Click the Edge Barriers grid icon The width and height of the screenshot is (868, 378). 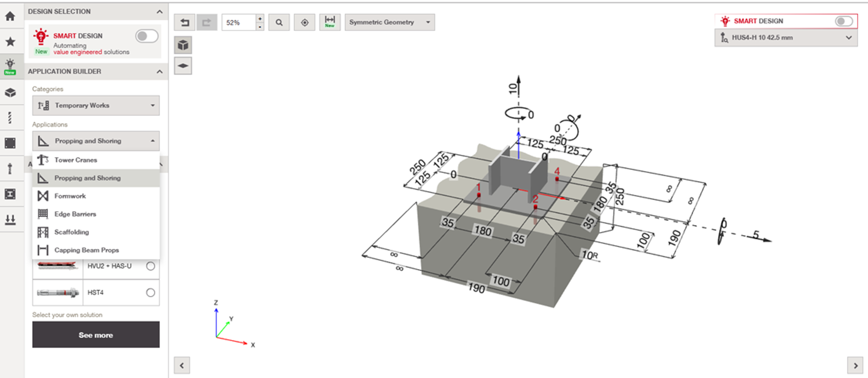coord(43,214)
